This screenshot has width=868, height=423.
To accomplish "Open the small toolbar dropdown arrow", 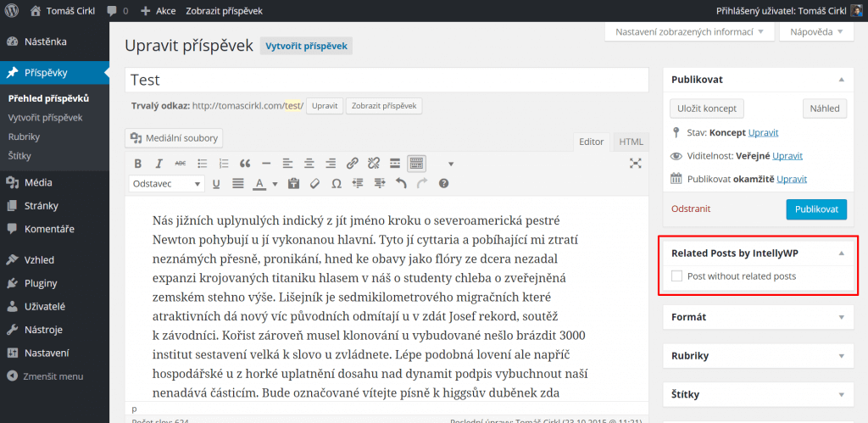I will coord(451,164).
